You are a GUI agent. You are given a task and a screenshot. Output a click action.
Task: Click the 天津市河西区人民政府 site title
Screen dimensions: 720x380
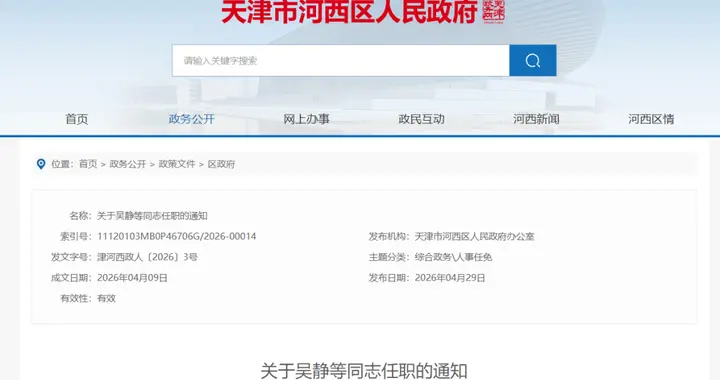pyautogui.click(x=349, y=11)
